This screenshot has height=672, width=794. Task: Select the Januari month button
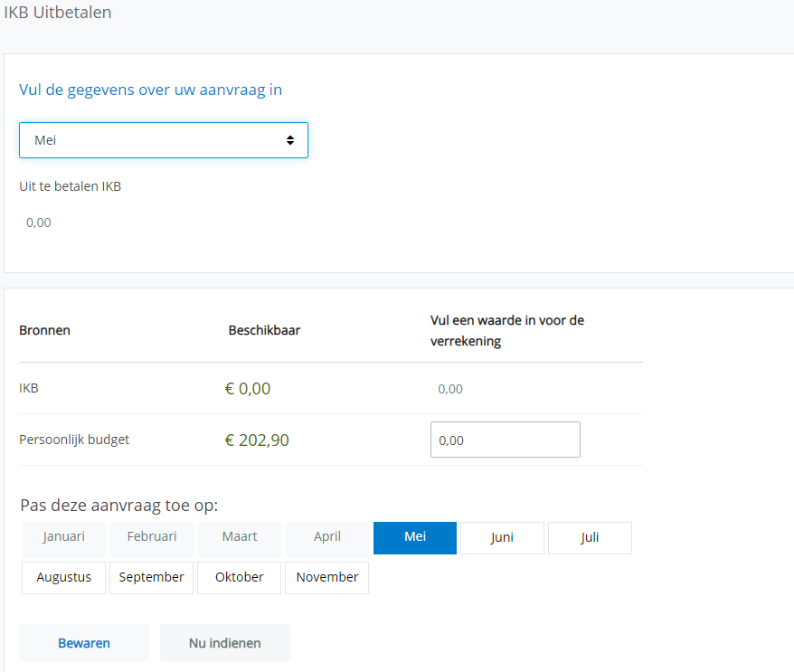[63, 537]
